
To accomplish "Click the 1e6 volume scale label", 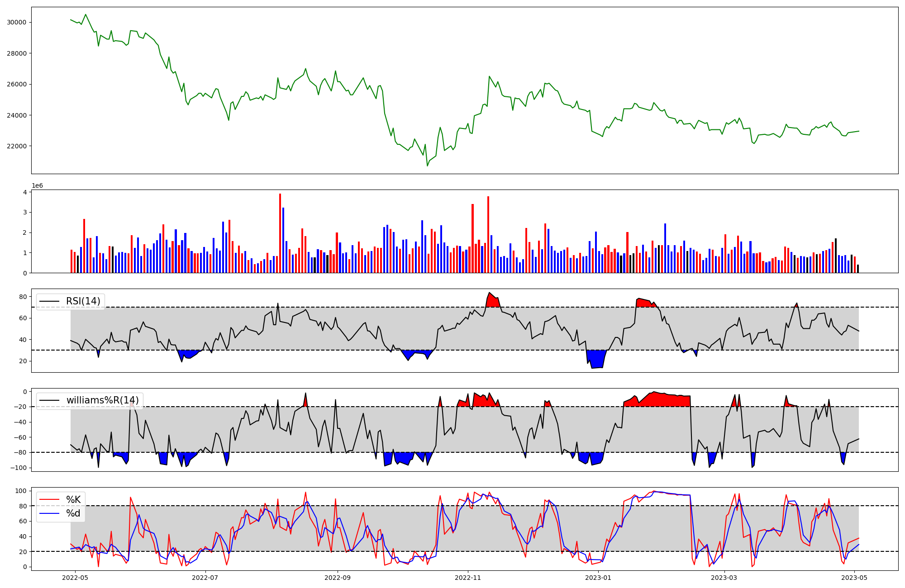I will (37, 186).
